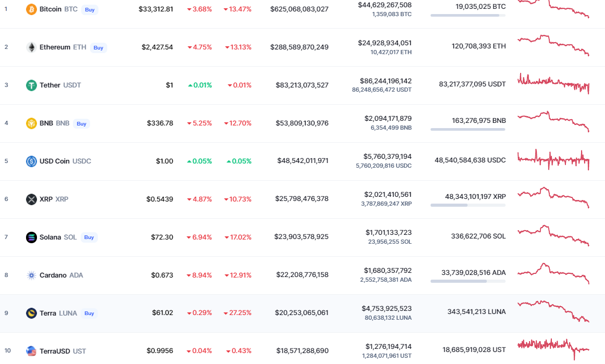Open Bitcoin's 7-day price chart thumbnail
The width and height of the screenshot is (605, 364).
[553, 9]
